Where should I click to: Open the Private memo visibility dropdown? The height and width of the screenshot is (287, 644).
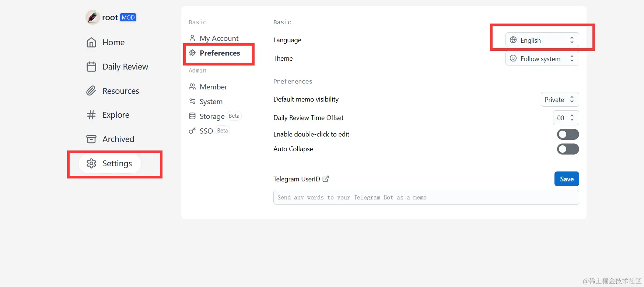pyautogui.click(x=560, y=99)
